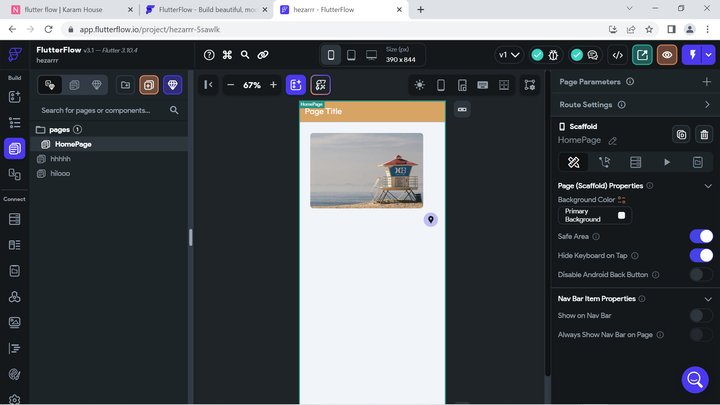Turn off the Safe Area switch
The width and height of the screenshot is (720, 405).
(x=701, y=237)
